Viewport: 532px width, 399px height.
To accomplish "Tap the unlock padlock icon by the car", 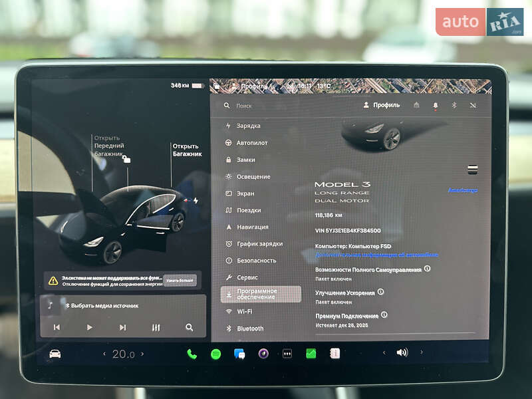I will click(126, 159).
